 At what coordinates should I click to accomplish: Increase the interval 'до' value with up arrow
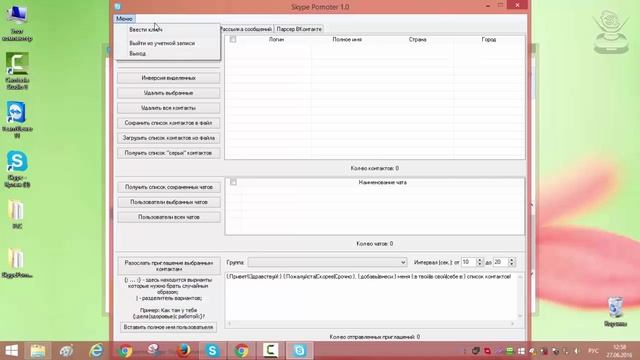[512, 260]
